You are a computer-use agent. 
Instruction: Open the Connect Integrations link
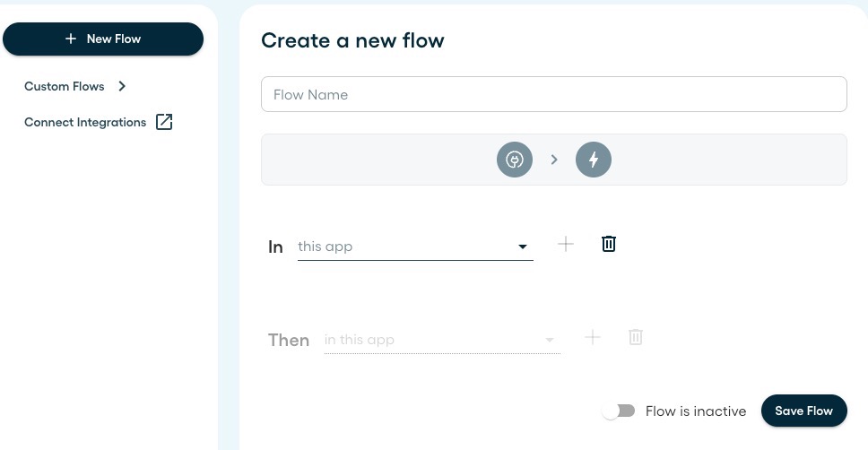coord(85,122)
